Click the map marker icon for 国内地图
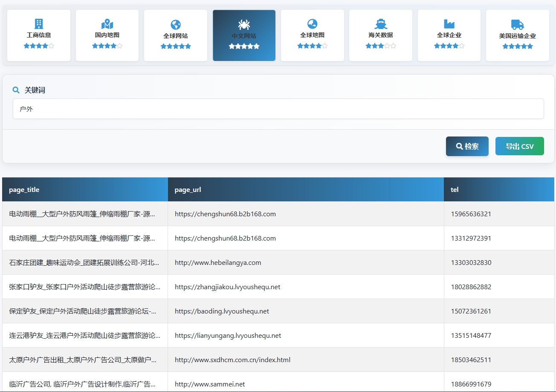This screenshot has width=556, height=392. click(107, 24)
